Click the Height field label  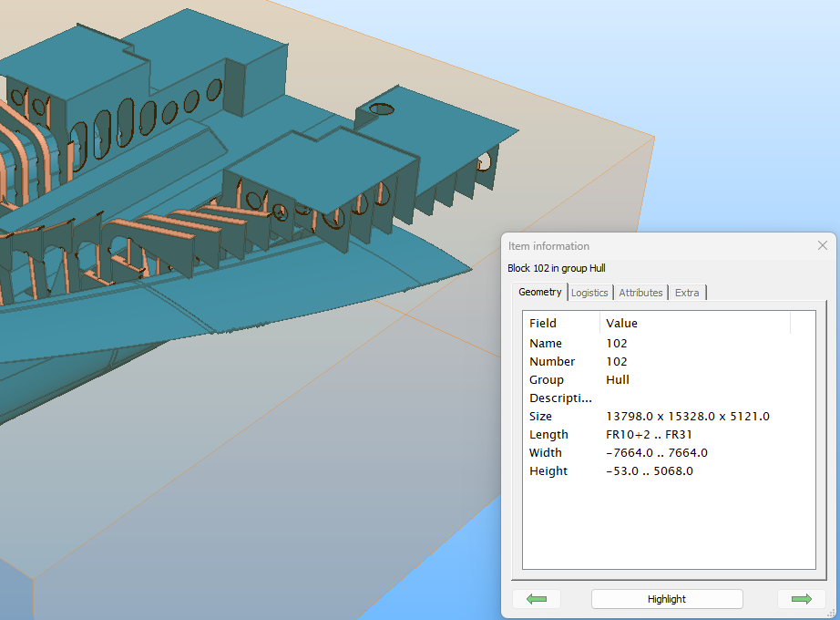(x=548, y=470)
